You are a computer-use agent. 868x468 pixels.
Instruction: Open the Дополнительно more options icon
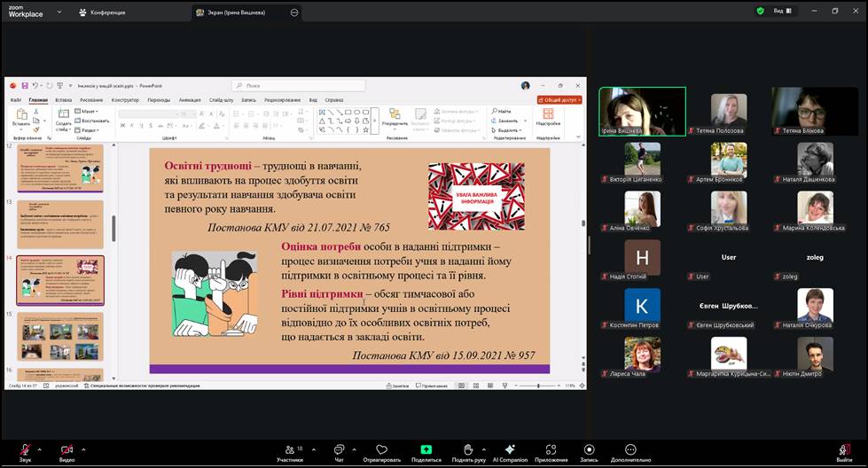pos(630,450)
